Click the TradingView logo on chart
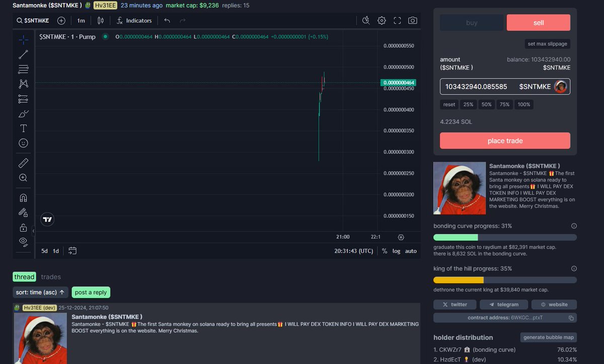The image size is (604, 364). pos(47,219)
